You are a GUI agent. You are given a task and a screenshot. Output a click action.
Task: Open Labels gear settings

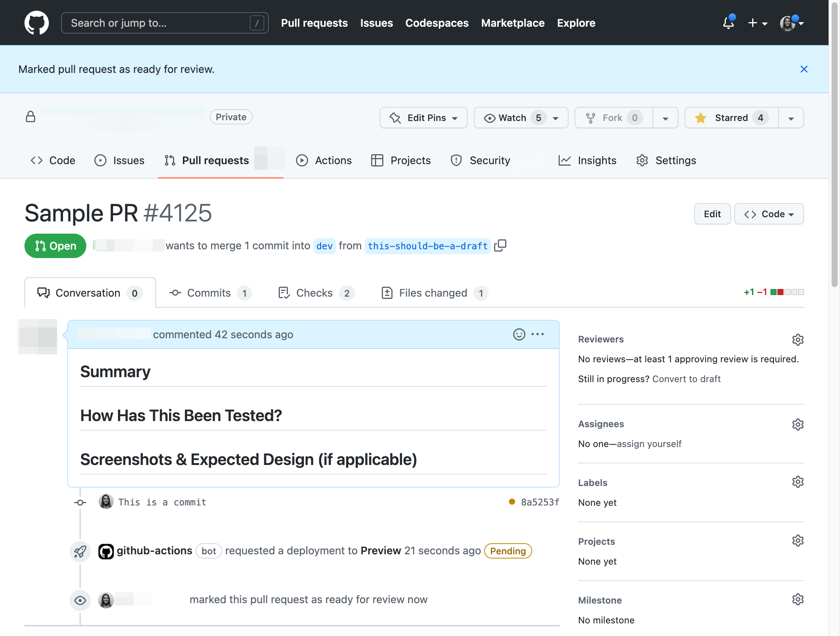click(798, 482)
